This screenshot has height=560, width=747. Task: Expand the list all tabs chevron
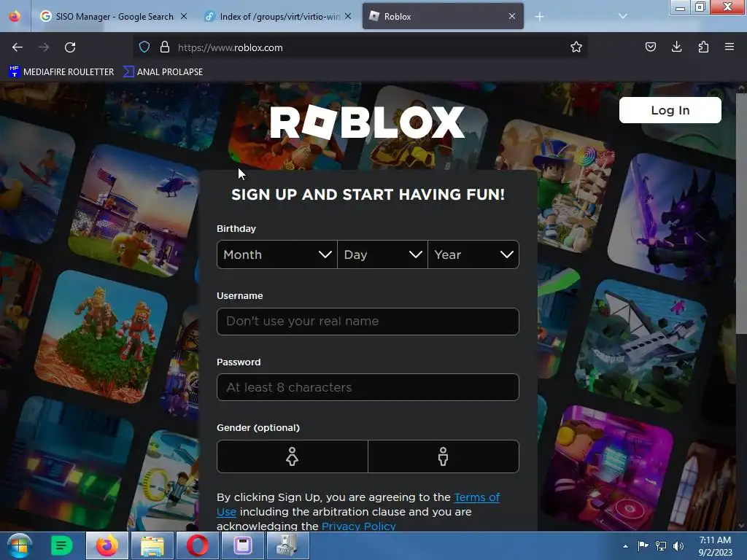623,16
